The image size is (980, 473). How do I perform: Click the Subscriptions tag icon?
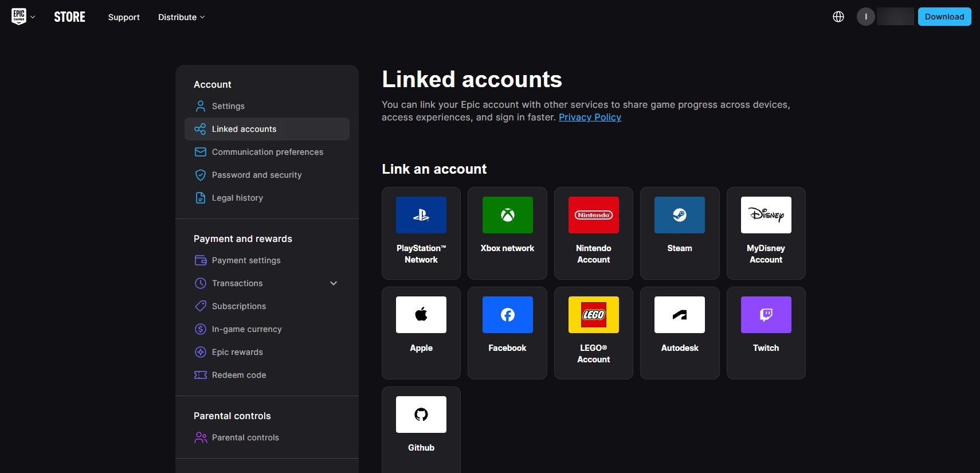[201, 306]
